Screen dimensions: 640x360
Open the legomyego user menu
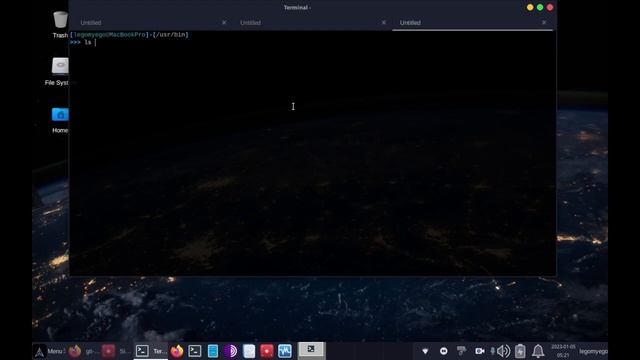[x=593, y=351]
